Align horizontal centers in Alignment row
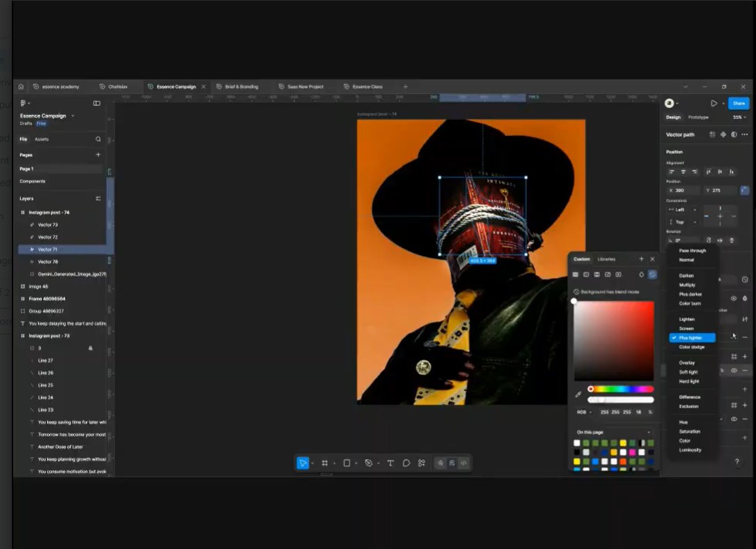Image resolution: width=756 pixels, height=549 pixels. [x=683, y=172]
